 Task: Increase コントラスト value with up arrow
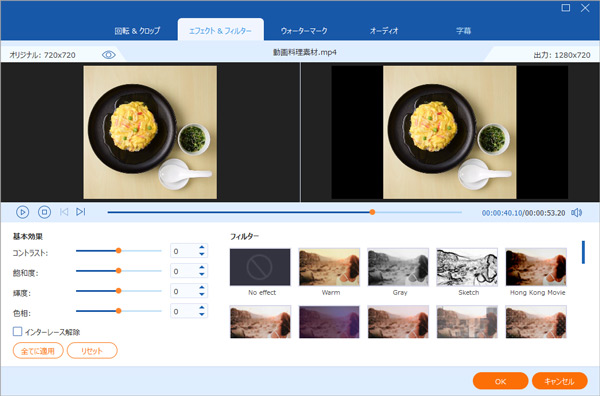click(x=202, y=248)
